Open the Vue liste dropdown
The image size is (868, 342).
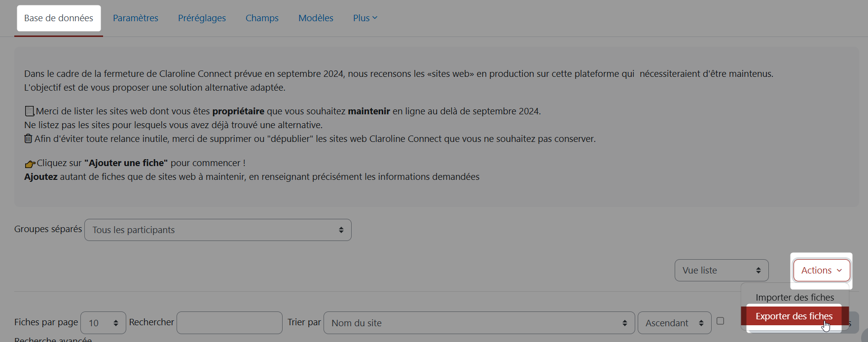coord(721,271)
